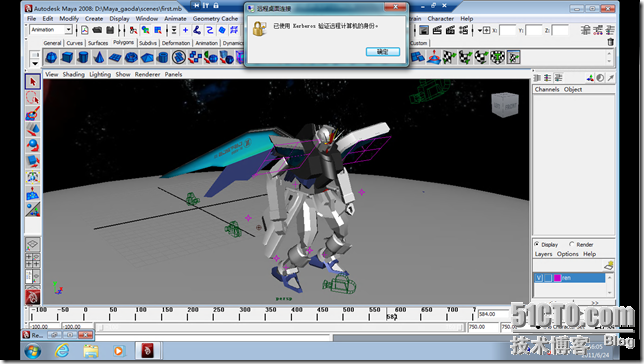
Task: Click Layers menu in layer editor
Action: point(543,254)
